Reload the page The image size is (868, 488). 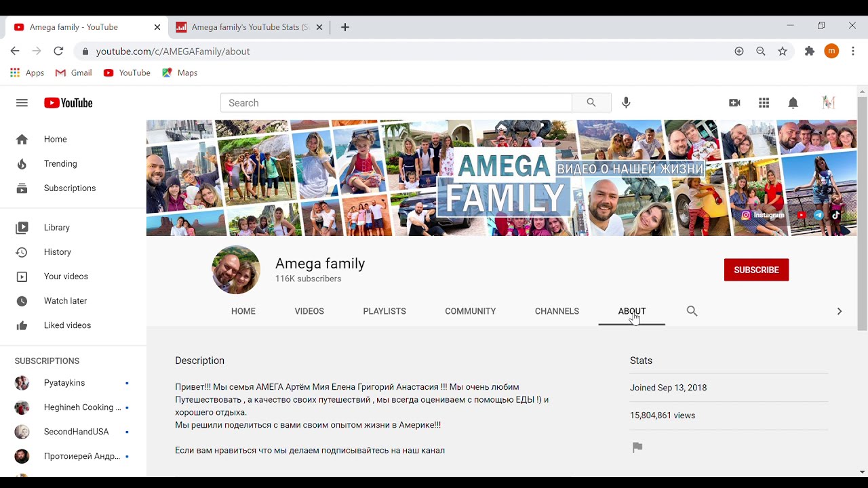pyautogui.click(x=58, y=52)
